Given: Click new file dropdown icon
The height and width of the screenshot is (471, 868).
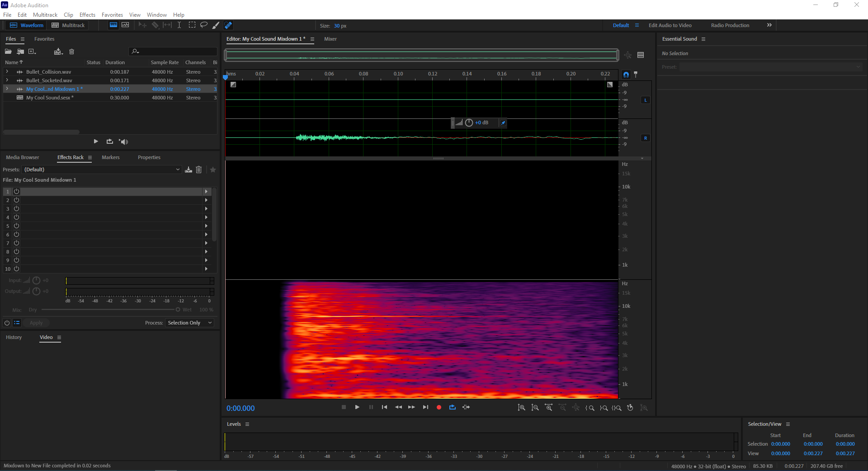Looking at the screenshot, I should (x=33, y=52).
